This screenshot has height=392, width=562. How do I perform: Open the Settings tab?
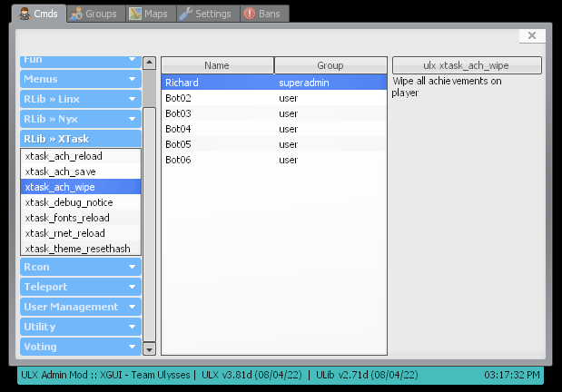pyautogui.click(x=204, y=14)
